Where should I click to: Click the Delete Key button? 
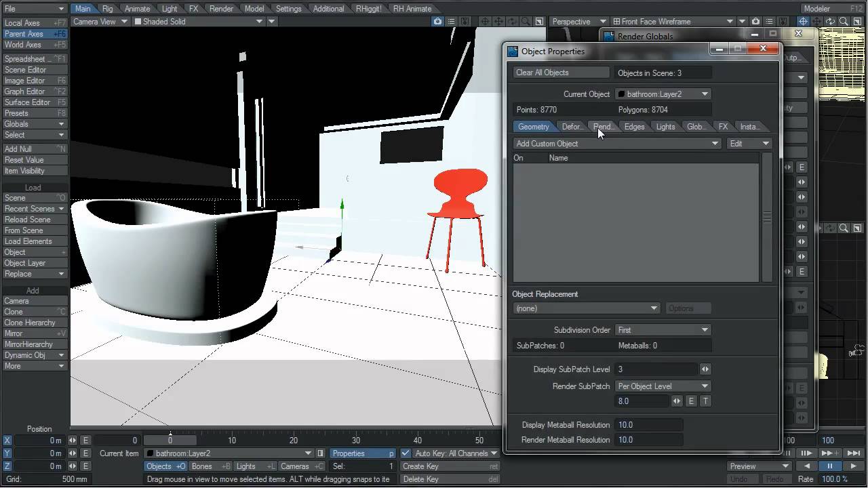tap(450, 479)
